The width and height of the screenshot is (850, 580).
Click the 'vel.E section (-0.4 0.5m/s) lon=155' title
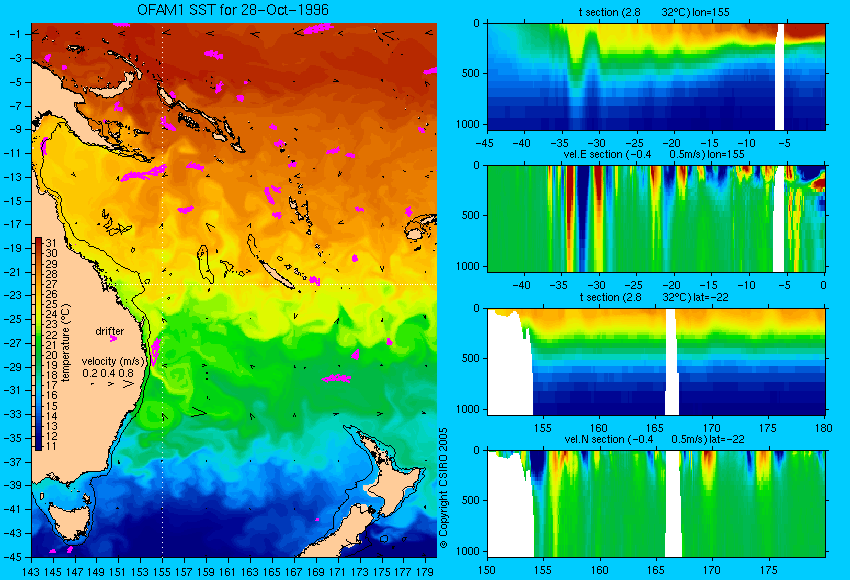point(654,154)
